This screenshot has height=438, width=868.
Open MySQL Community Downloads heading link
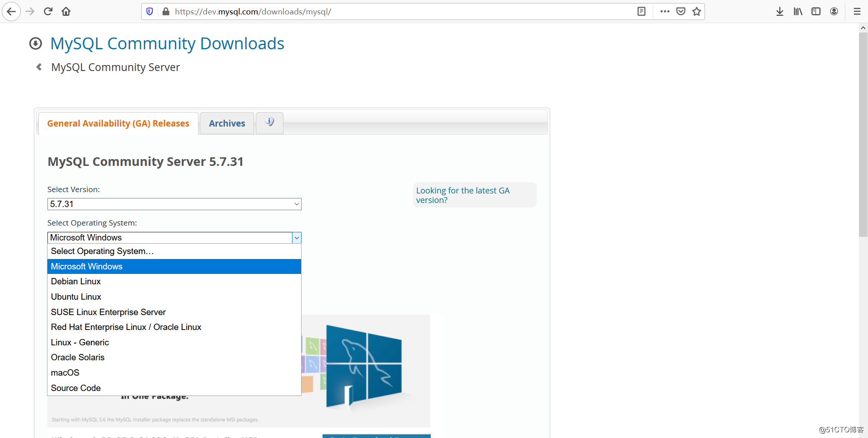[167, 43]
